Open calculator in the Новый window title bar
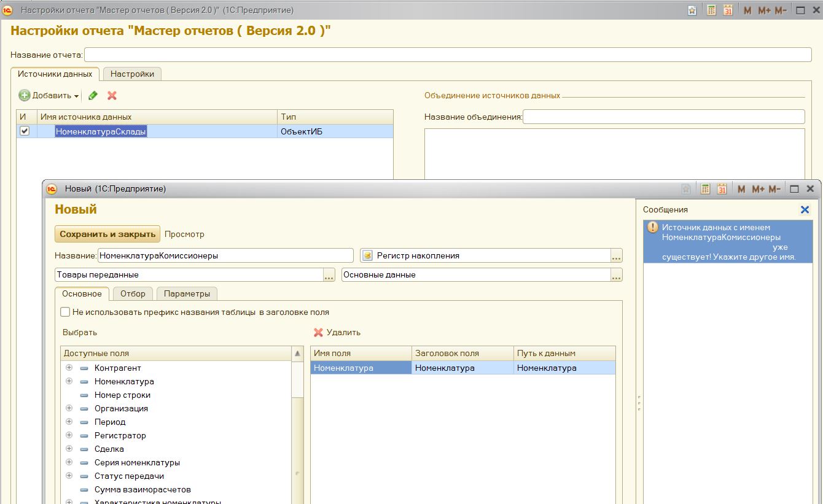Screen dimensions: 823x504 pyautogui.click(x=705, y=189)
